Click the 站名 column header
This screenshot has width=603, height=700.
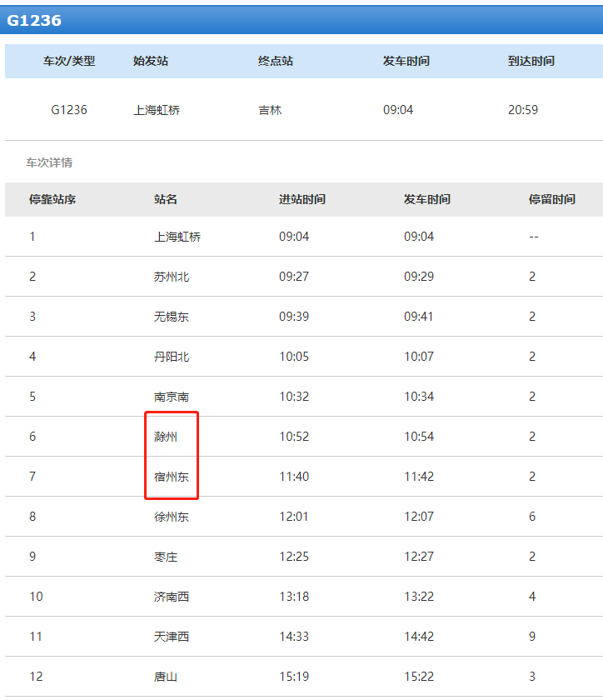(166, 200)
